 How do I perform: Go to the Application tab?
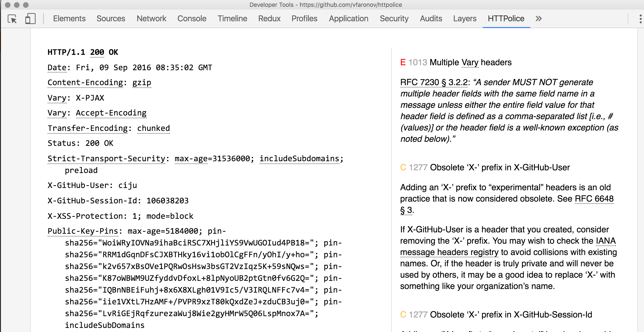(x=348, y=19)
